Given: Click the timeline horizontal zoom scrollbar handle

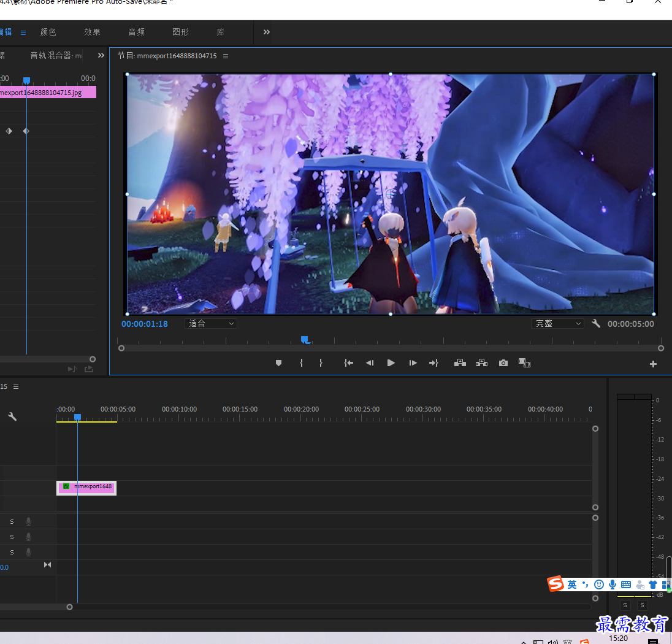Looking at the screenshot, I should click(69, 607).
